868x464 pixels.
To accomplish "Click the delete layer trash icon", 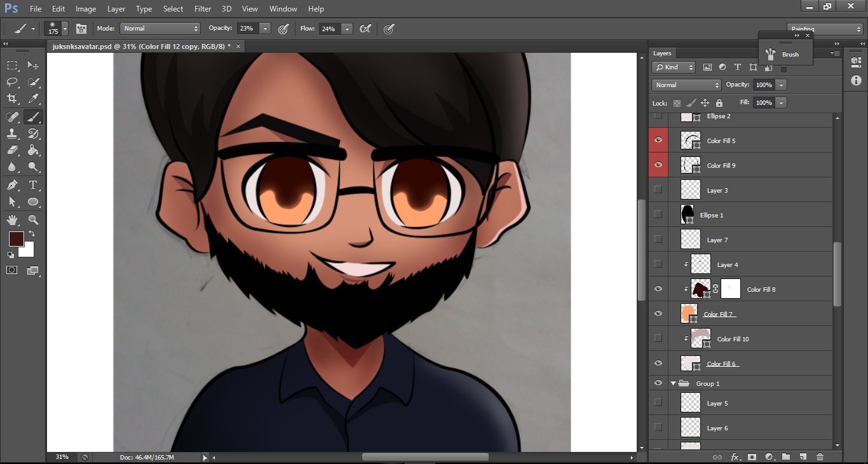I will point(820,456).
